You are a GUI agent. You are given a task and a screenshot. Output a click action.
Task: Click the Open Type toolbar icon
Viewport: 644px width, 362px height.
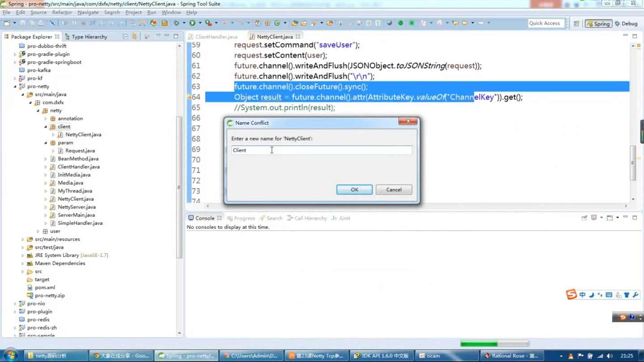pyautogui.click(x=295, y=23)
